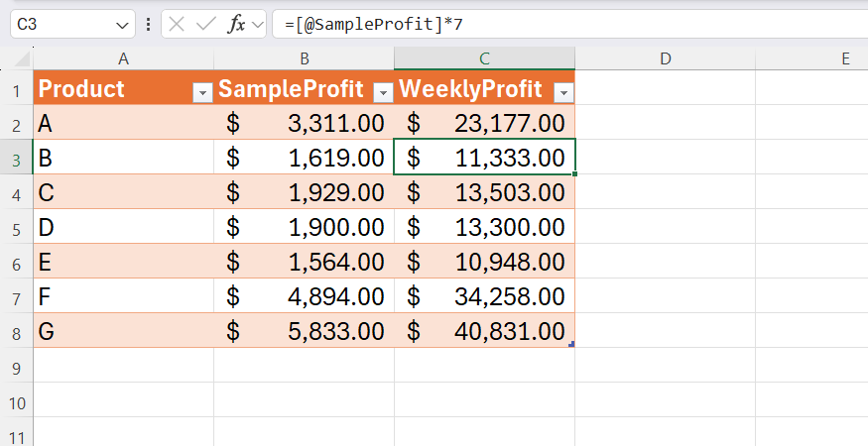Select column A header
Image resolution: width=868 pixels, height=446 pixels.
pos(123,58)
